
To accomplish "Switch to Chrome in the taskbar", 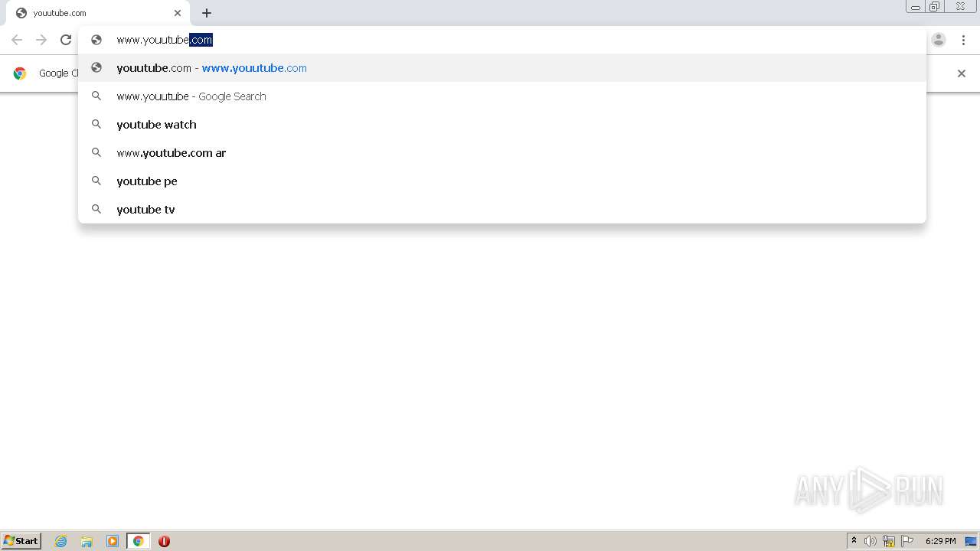I will click(x=138, y=541).
